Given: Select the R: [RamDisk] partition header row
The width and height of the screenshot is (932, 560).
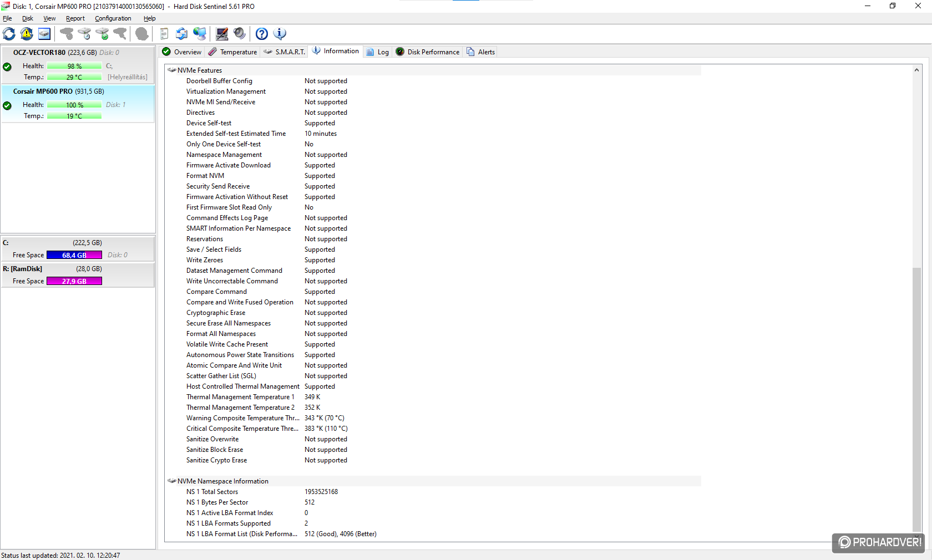Looking at the screenshot, I should [78, 269].
